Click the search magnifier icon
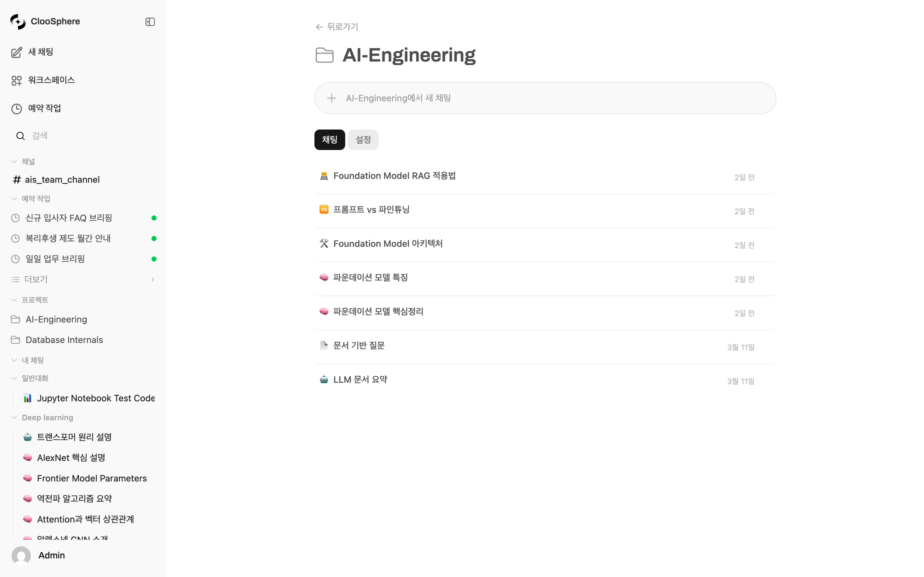The width and height of the screenshot is (924, 577). click(x=21, y=136)
